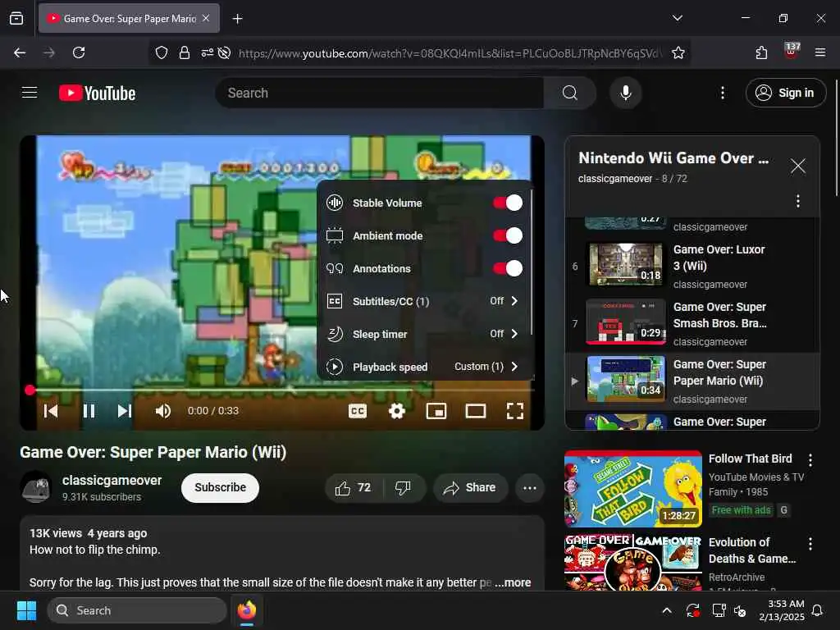Open playlist options three-dot menu
Screen dimensions: 840x630
tap(797, 201)
